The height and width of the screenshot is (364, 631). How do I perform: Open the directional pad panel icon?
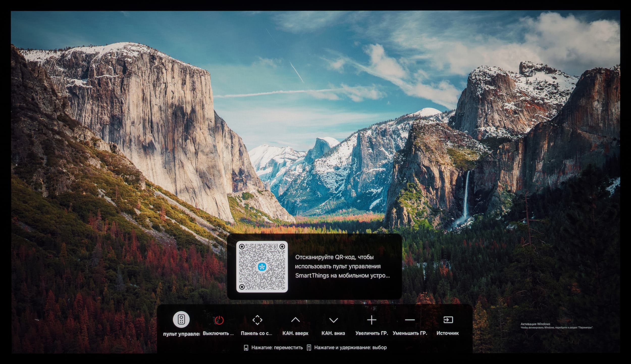[257, 320]
